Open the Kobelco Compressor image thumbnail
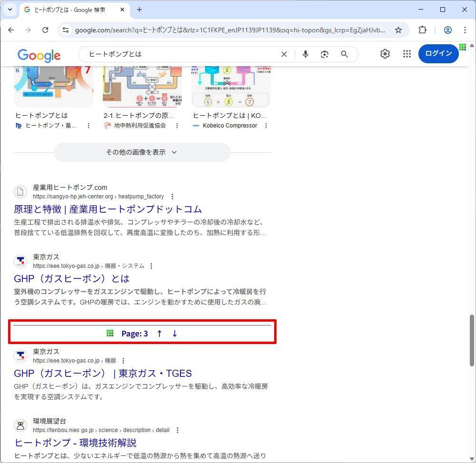Viewport: 476px width, 463px height. (231, 87)
